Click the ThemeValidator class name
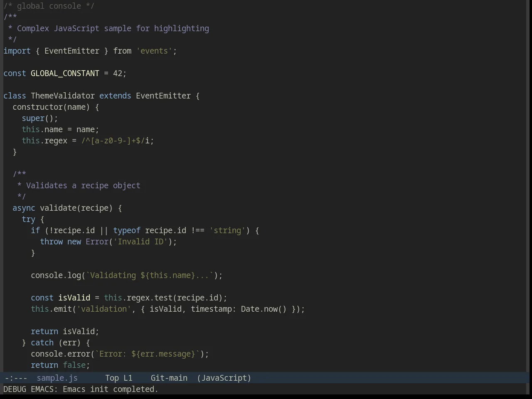This screenshot has width=532, height=399. click(63, 96)
